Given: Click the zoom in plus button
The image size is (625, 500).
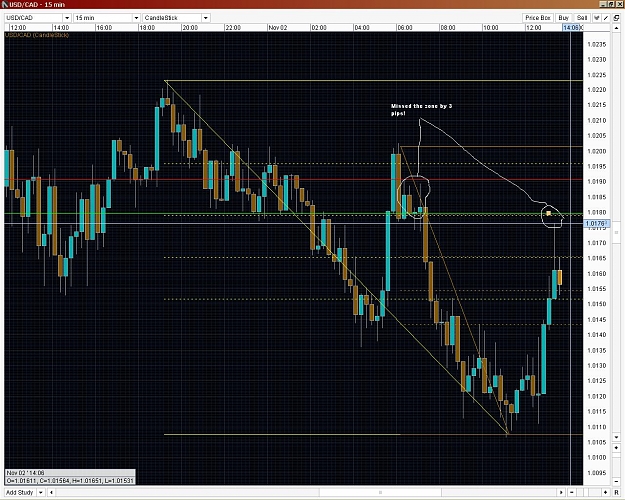Looking at the screenshot, I should click(x=606, y=492).
